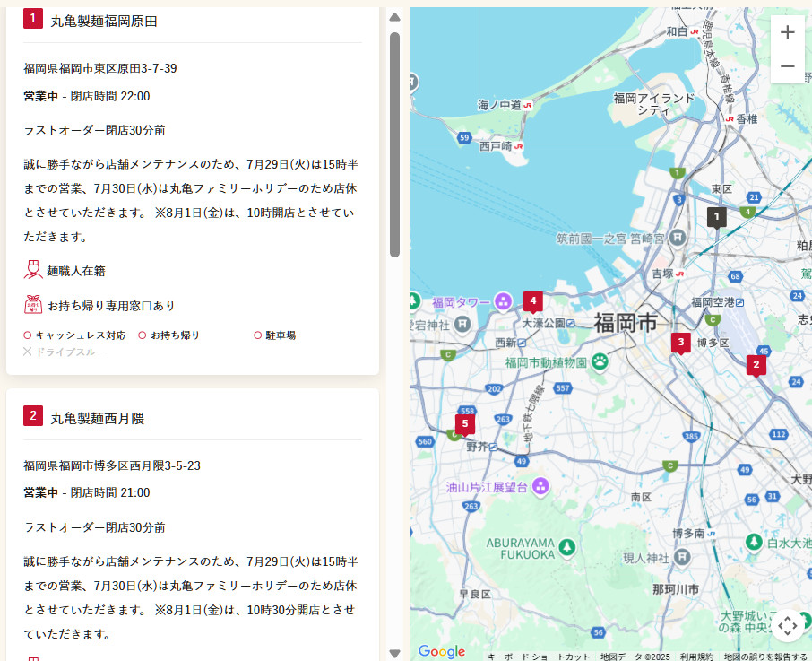
Task: Select map pin numbered 2 near 福岡空港
Action: [x=756, y=365]
